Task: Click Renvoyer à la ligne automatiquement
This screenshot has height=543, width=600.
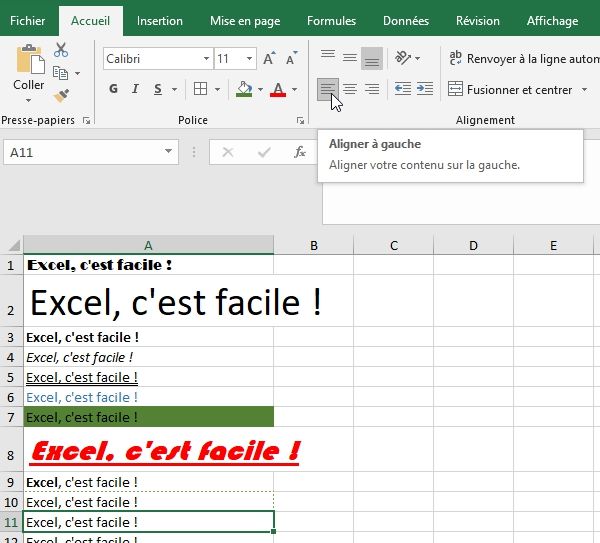Action: point(523,59)
